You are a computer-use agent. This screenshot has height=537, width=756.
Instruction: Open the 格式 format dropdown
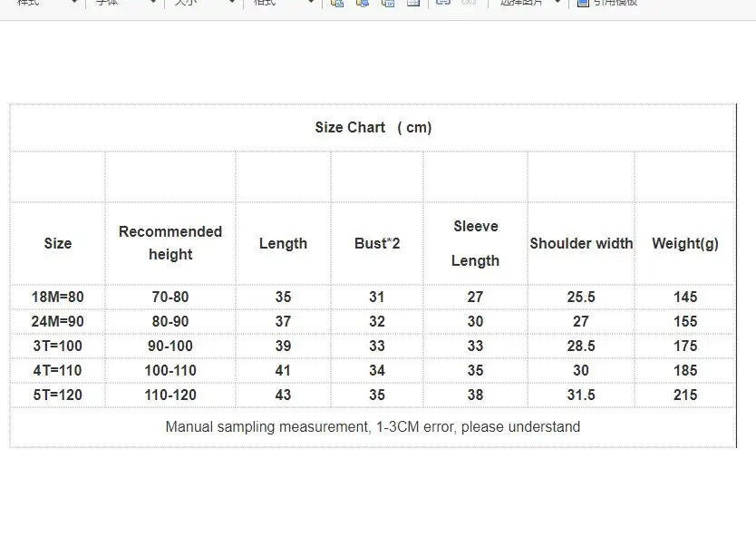tap(283, 3)
